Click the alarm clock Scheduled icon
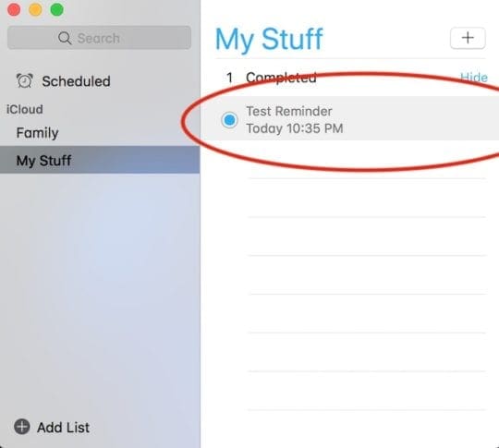This screenshot has height=448, width=499. pos(25,80)
